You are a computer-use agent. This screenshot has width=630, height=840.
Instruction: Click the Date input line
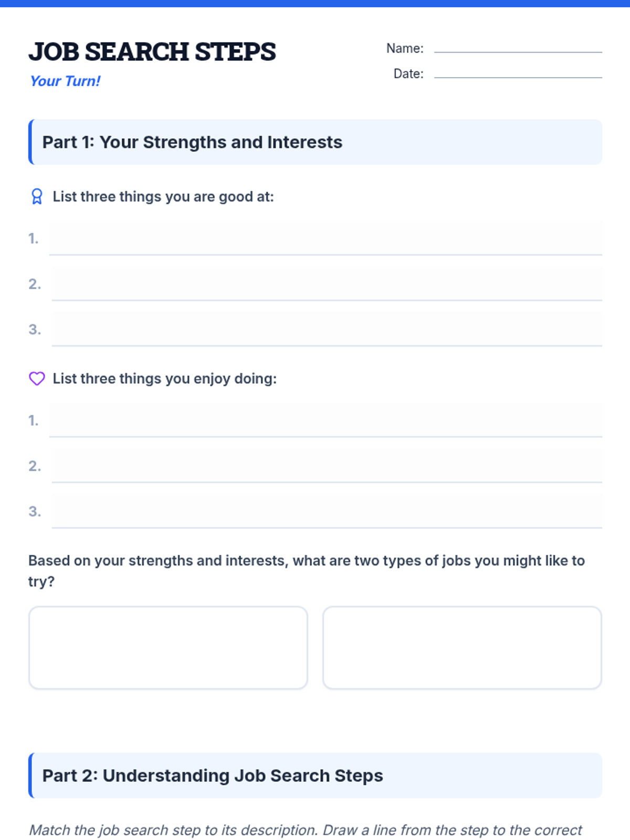click(x=518, y=73)
